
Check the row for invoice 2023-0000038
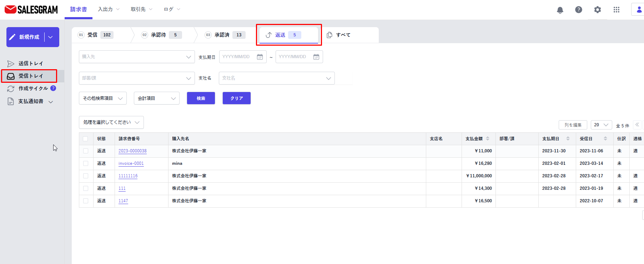85,151
